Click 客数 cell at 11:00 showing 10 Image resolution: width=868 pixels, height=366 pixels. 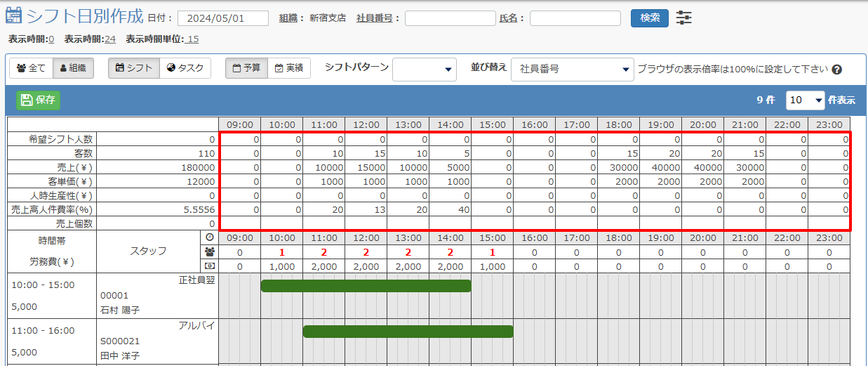pos(323,153)
